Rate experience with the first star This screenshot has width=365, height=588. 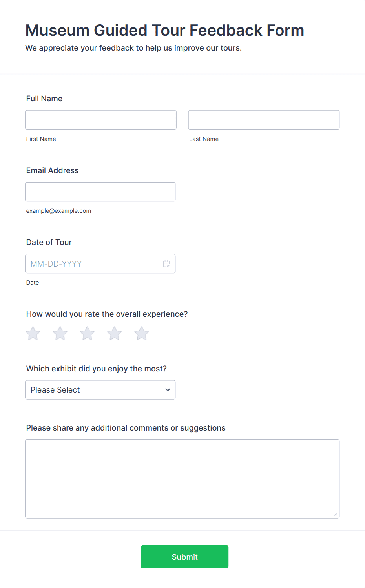point(33,333)
